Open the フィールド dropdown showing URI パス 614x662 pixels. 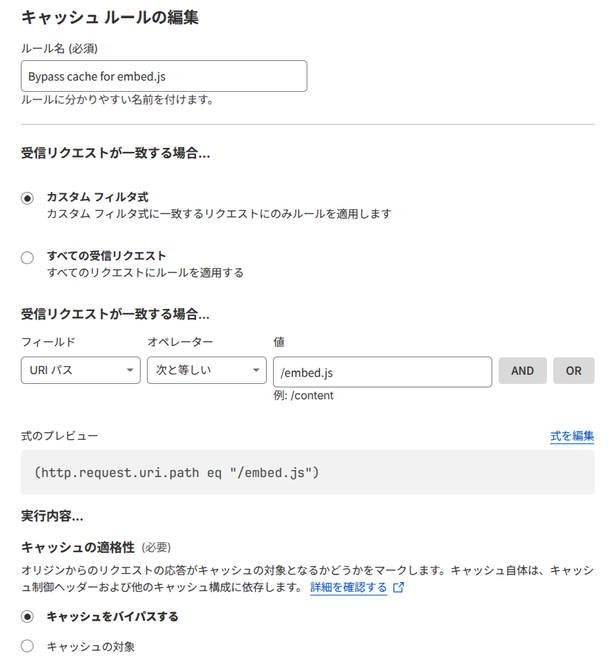[x=80, y=371]
